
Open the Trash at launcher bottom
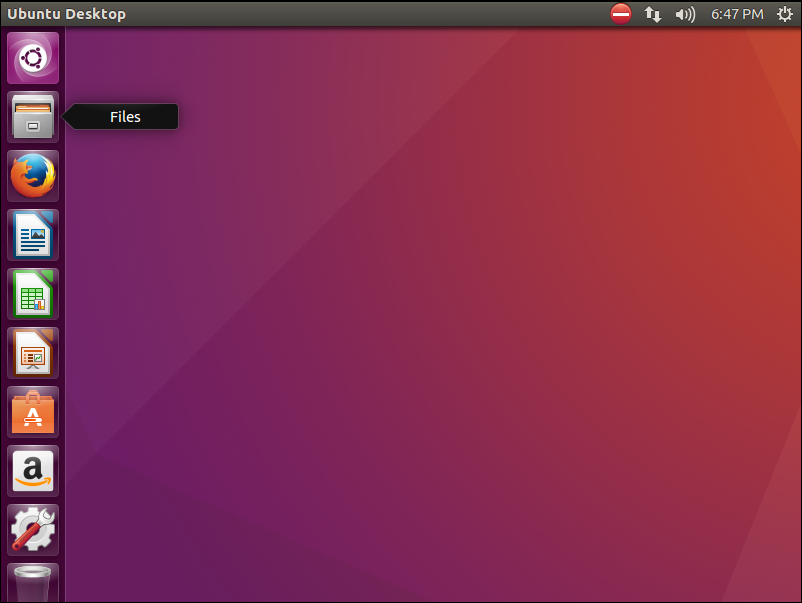(x=33, y=583)
